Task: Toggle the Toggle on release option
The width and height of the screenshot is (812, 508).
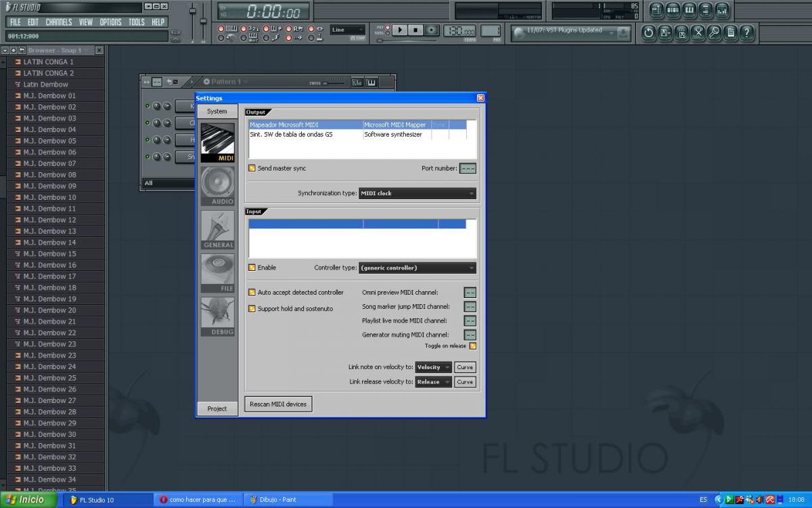Action: click(x=473, y=346)
